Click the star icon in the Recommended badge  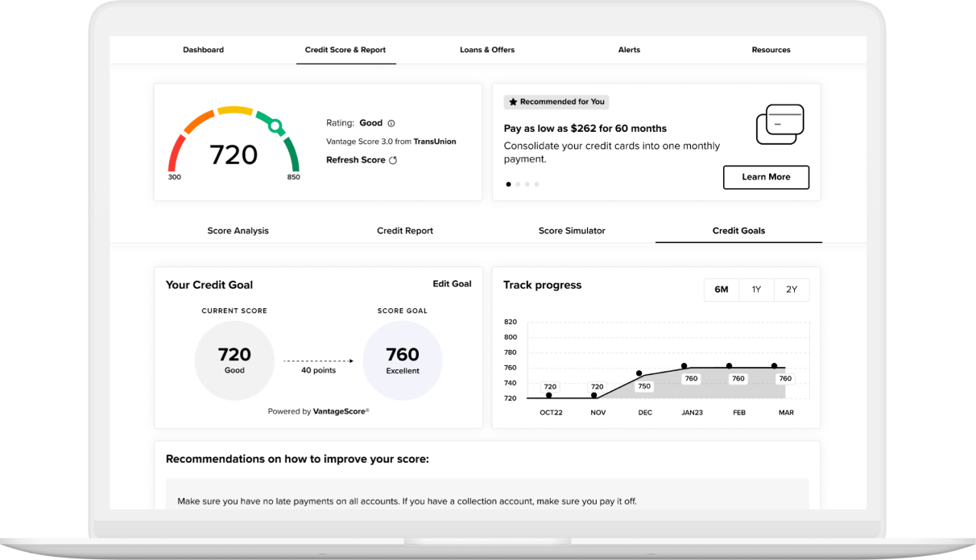[513, 102]
